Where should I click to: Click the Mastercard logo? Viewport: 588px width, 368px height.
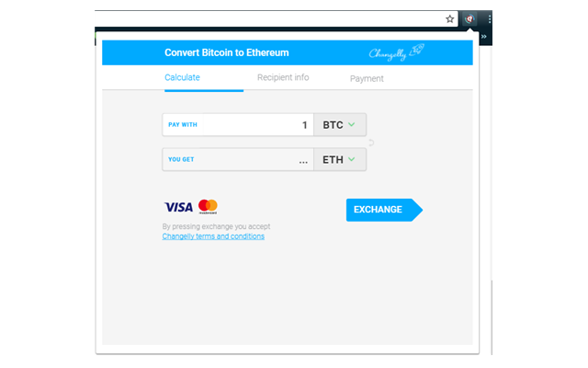[x=208, y=206]
